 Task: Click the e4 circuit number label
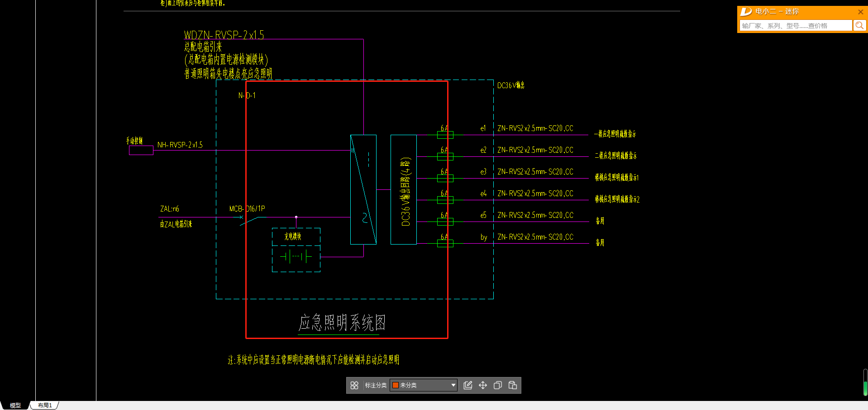(x=483, y=193)
